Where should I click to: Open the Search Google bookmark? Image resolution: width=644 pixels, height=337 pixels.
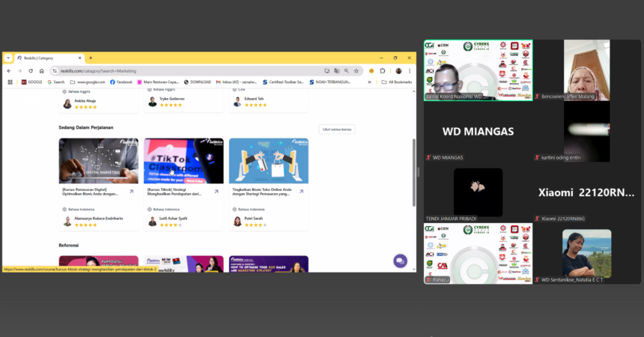[56, 82]
